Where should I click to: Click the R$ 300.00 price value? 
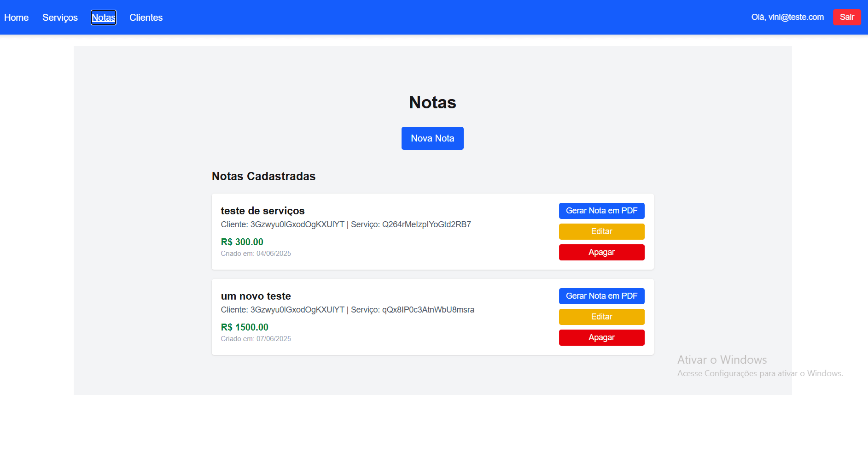click(241, 242)
